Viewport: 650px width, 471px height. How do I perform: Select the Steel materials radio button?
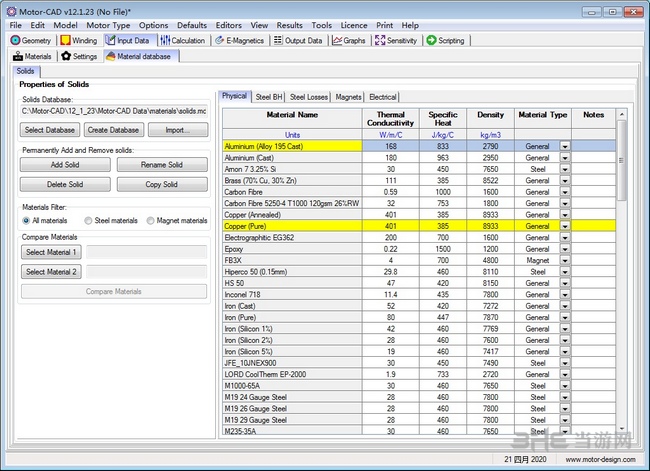pos(88,221)
